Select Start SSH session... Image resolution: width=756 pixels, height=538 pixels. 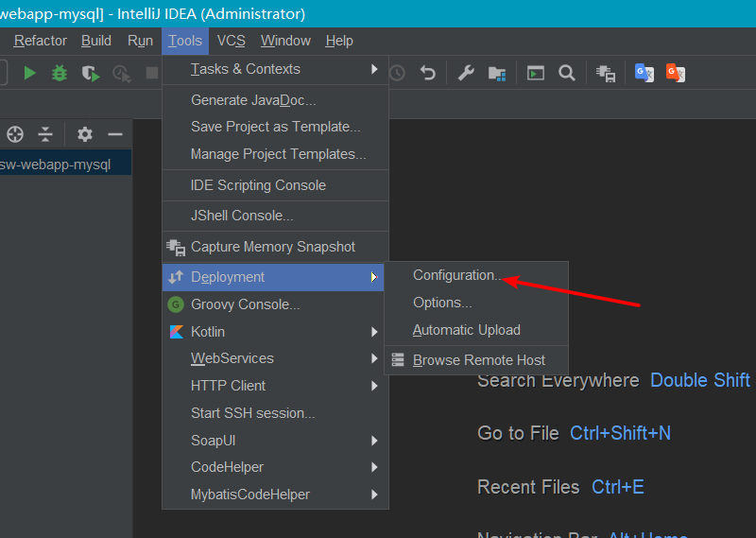275,413
